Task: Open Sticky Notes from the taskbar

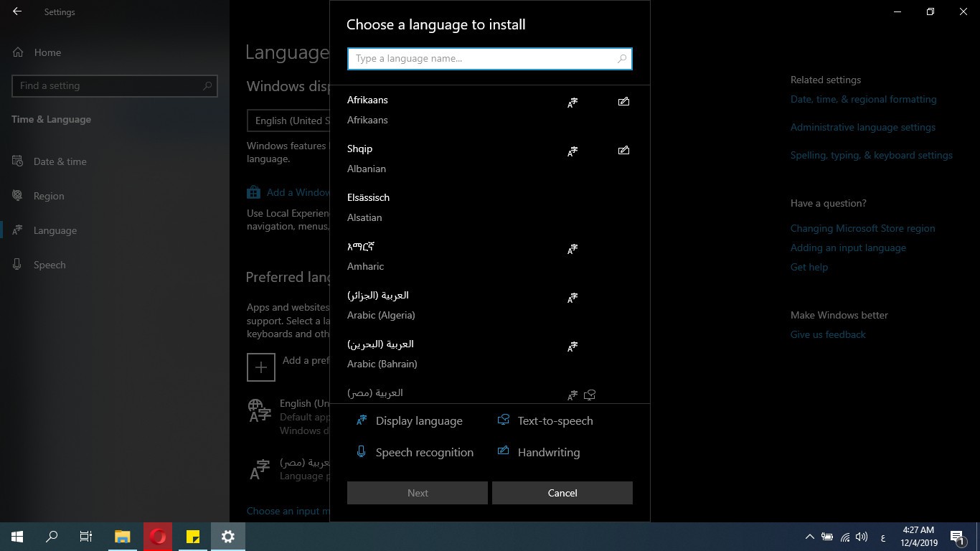Action: pyautogui.click(x=193, y=537)
